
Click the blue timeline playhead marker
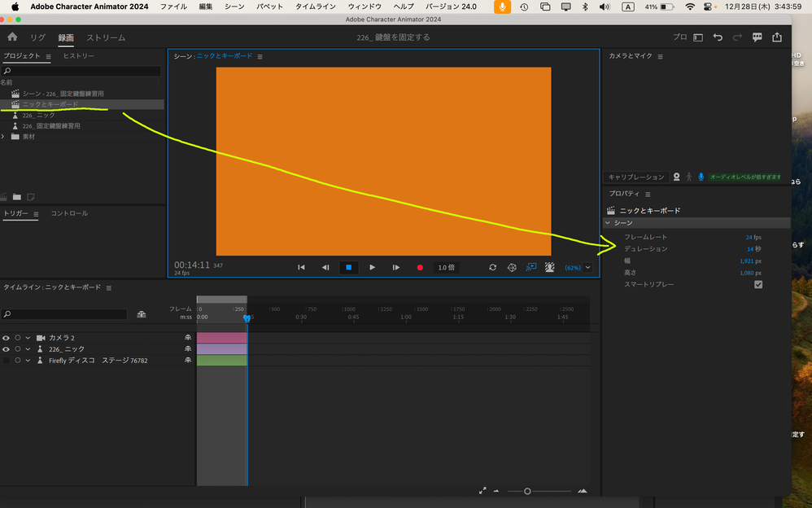(x=247, y=318)
